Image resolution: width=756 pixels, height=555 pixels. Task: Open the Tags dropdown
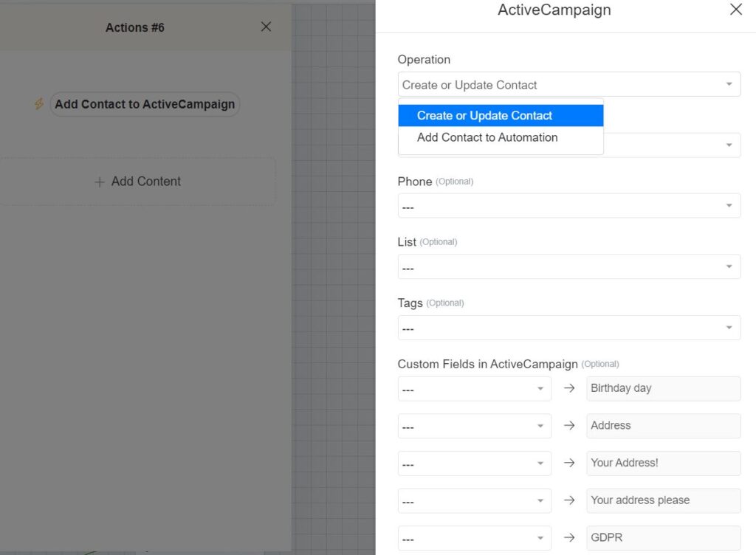coord(569,328)
